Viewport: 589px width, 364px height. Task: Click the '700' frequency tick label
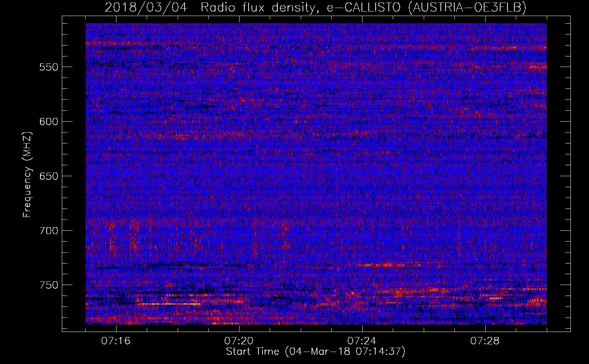click(49, 231)
